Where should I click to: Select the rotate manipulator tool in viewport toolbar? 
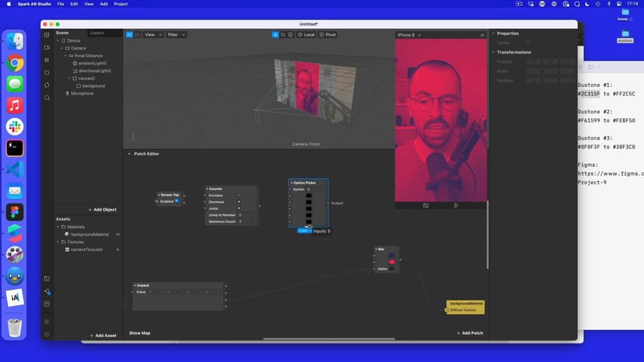(283, 35)
